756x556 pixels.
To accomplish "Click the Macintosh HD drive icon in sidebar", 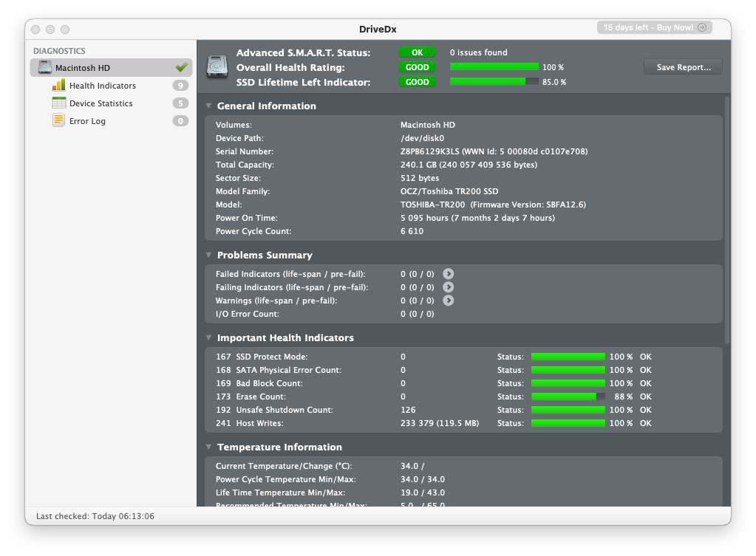I will click(x=45, y=68).
